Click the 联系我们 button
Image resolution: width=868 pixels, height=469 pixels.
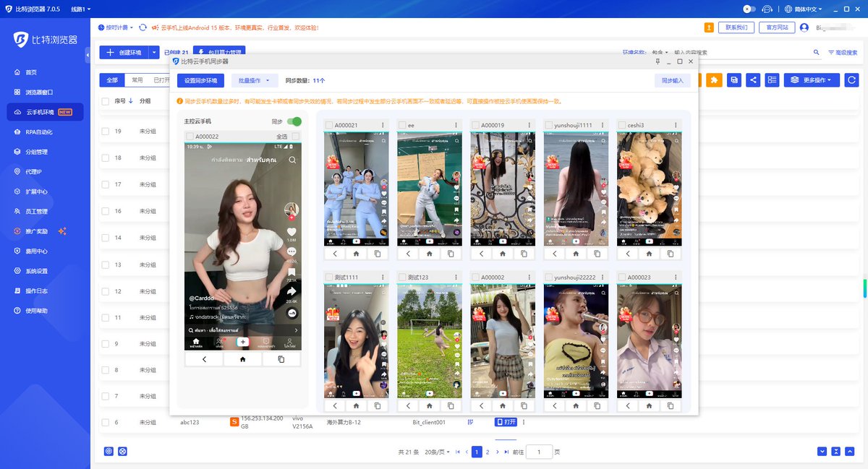736,27
